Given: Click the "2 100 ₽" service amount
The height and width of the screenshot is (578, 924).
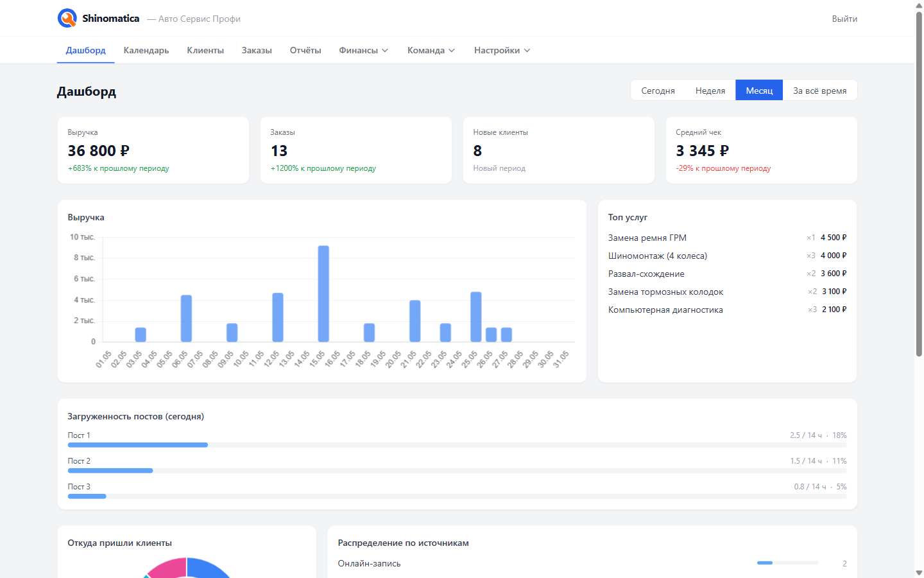Looking at the screenshot, I should point(834,310).
